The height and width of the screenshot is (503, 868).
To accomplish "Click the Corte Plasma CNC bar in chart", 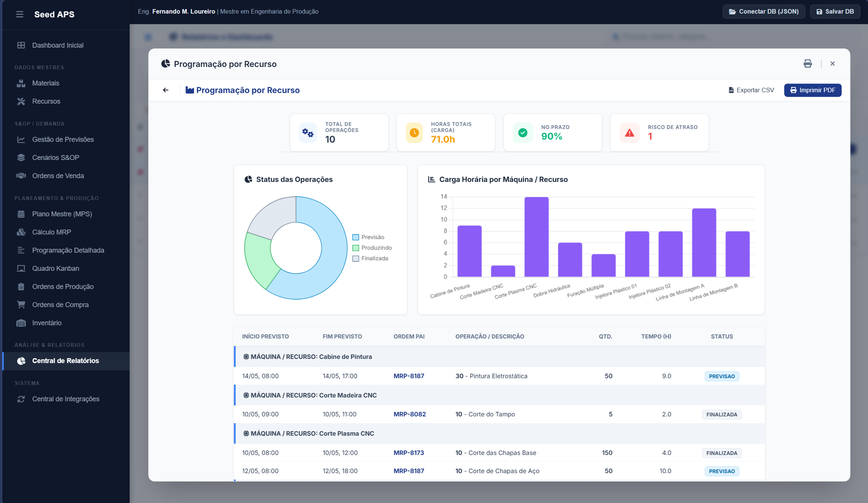I will (536, 237).
